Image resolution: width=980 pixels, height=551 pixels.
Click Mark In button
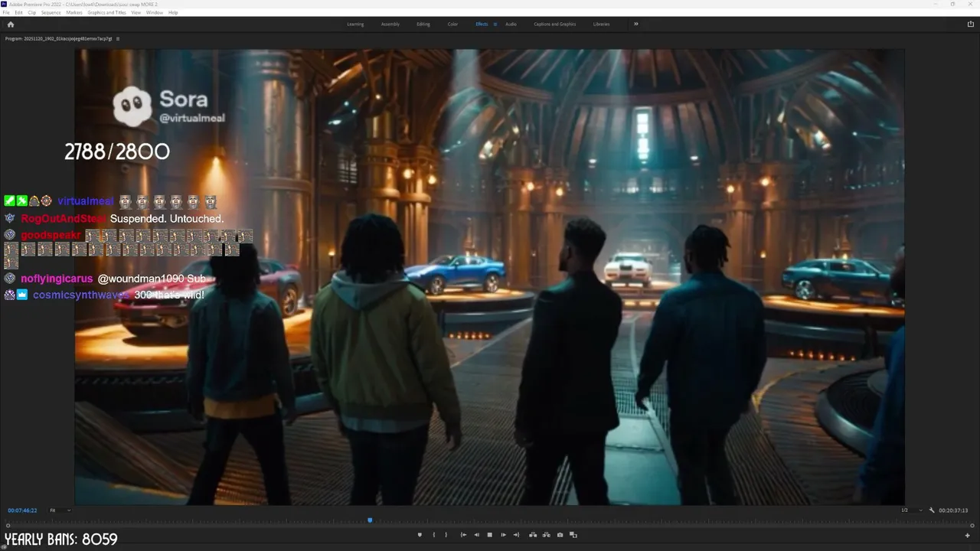coord(434,535)
